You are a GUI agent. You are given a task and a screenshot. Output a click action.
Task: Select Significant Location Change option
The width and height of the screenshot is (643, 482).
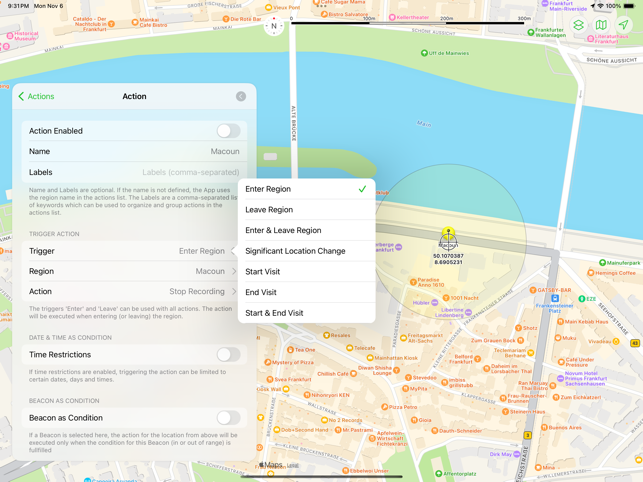pyautogui.click(x=306, y=251)
